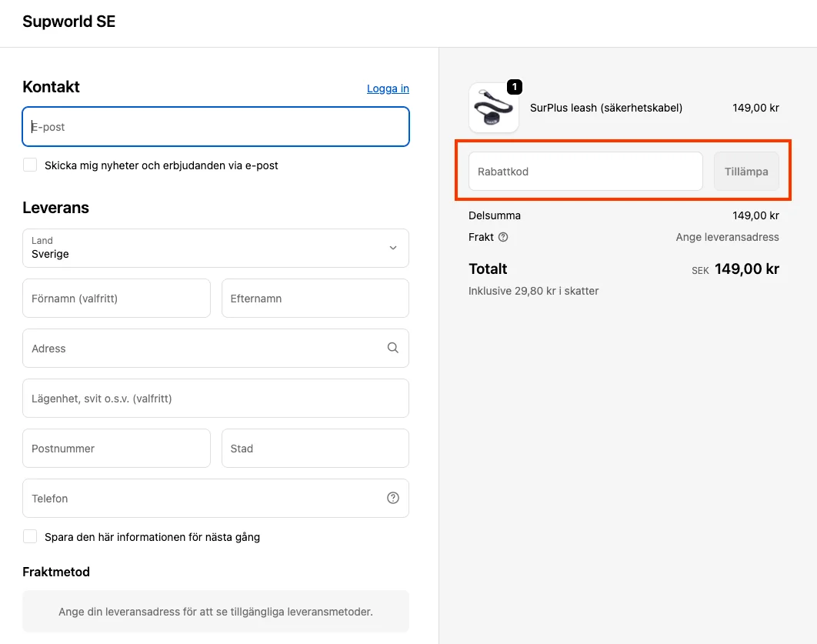Click the Stad input field
The width and height of the screenshot is (817, 644).
pyautogui.click(x=315, y=449)
